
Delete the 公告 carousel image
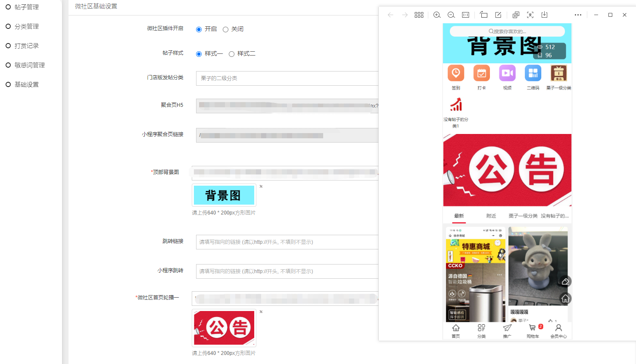click(261, 312)
